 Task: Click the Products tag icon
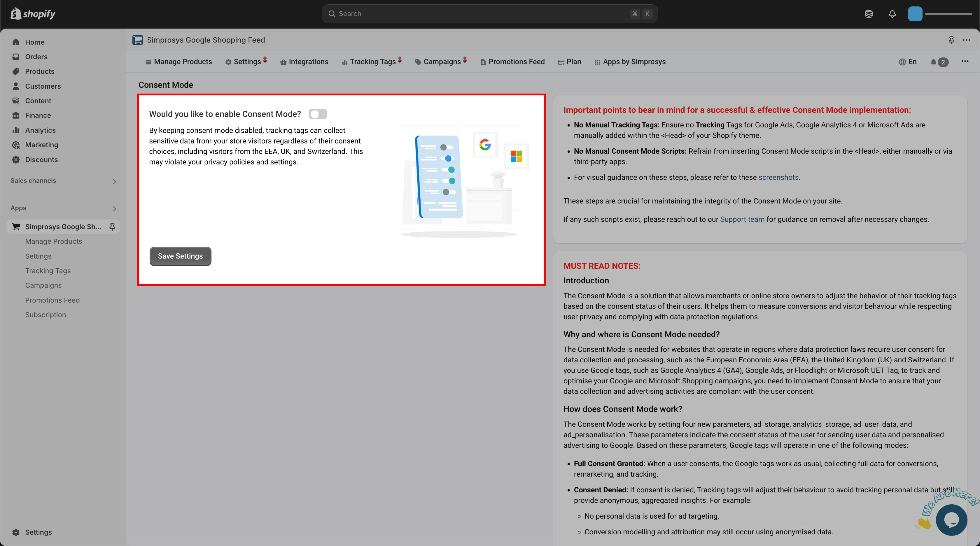(15, 71)
